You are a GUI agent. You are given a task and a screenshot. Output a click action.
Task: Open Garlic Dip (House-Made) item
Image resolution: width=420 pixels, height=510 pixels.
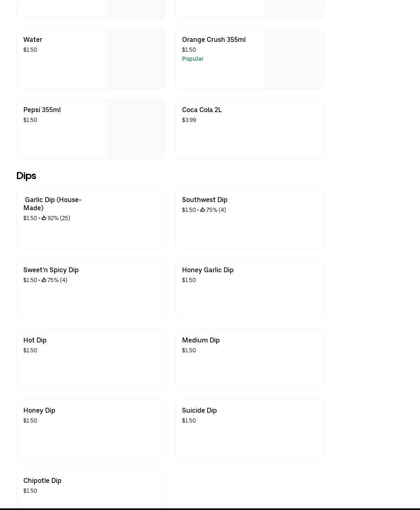tap(91, 219)
